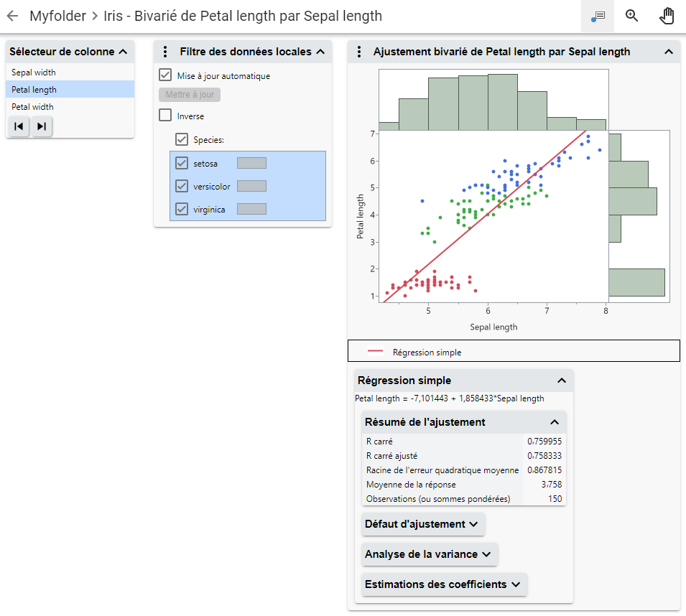Uncheck the setosa species checkbox

[182, 163]
